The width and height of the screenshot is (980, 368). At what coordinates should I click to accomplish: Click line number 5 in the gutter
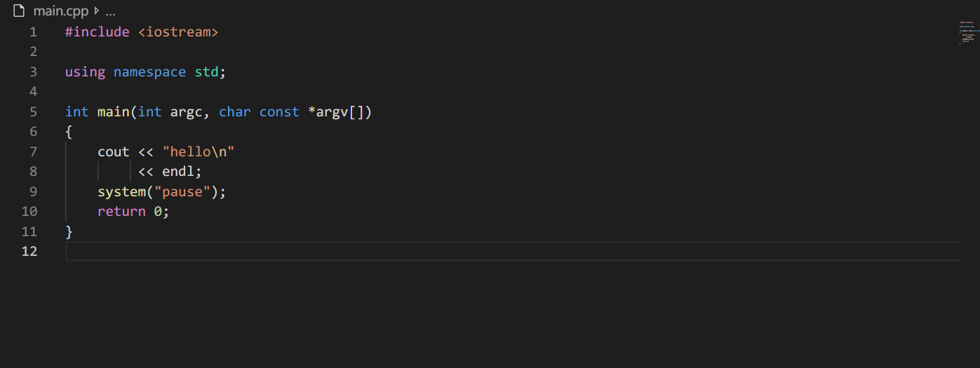click(x=33, y=112)
